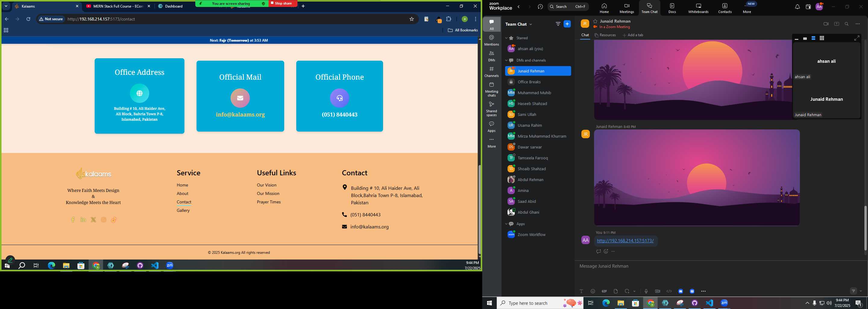
Task: Insert a code snippet
Action: [x=669, y=291]
